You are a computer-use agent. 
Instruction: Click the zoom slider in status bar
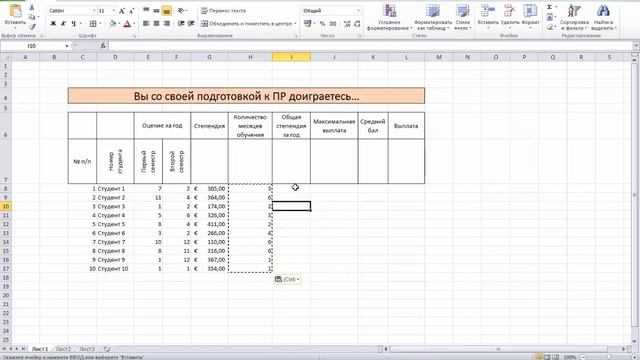tap(609, 357)
